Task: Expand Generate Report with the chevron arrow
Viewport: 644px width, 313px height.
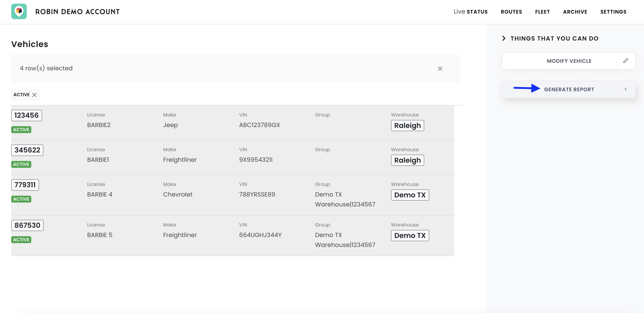Action: (625, 89)
